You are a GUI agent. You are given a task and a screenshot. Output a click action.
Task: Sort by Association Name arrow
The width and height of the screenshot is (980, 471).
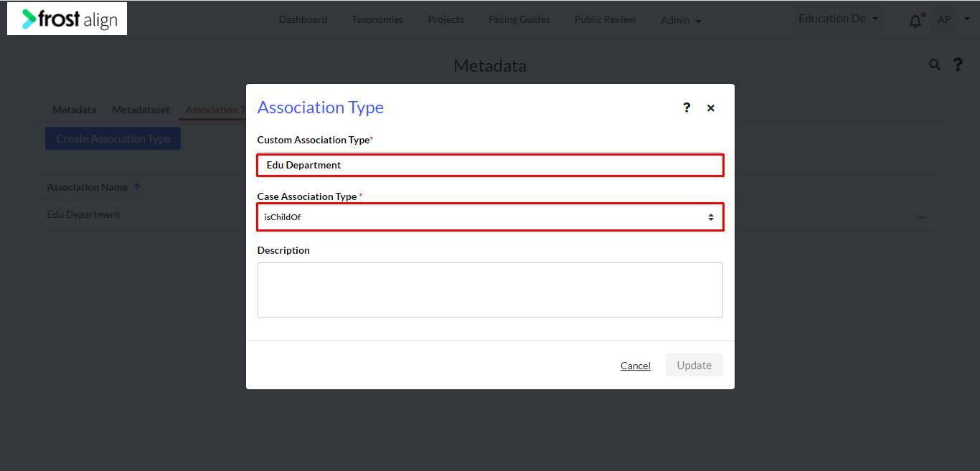(x=137, y=187)
